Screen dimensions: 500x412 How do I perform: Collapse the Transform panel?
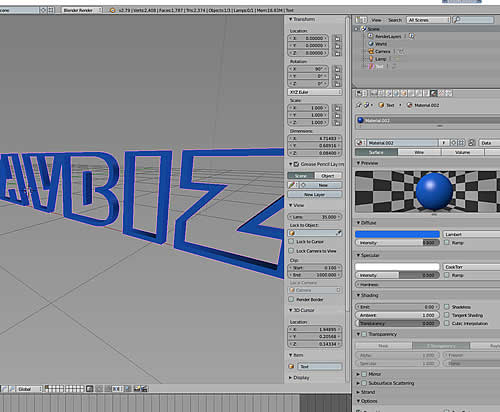290,19
